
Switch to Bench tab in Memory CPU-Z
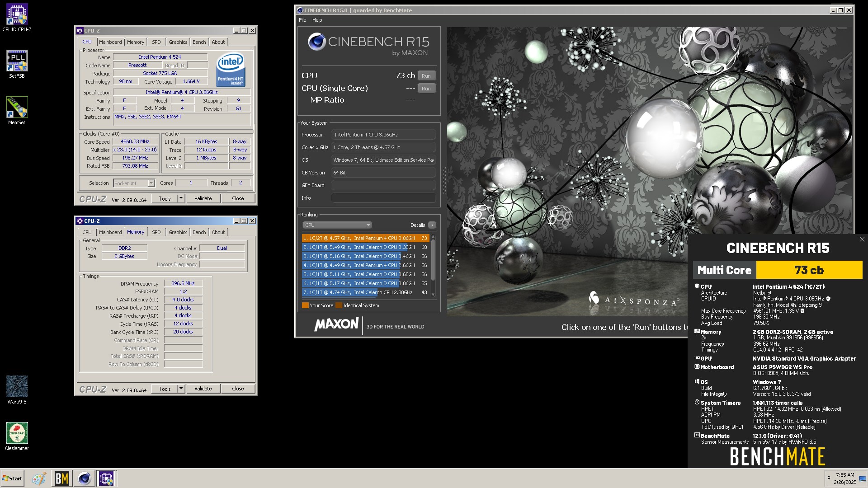coord(199,232)
